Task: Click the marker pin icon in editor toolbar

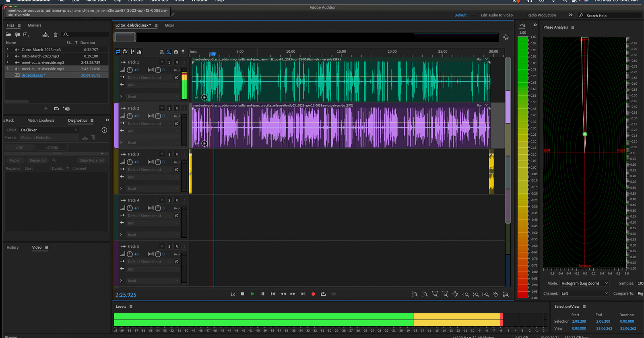Action: coord(183,52)
